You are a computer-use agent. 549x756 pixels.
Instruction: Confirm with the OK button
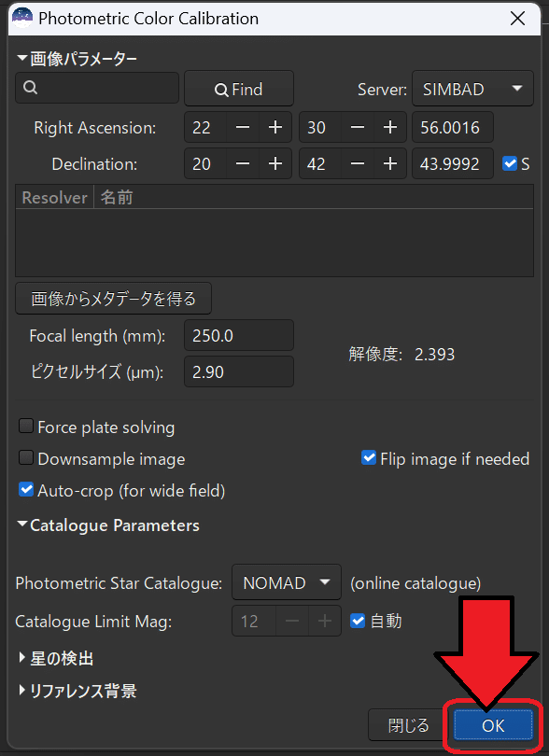(493, 725)
